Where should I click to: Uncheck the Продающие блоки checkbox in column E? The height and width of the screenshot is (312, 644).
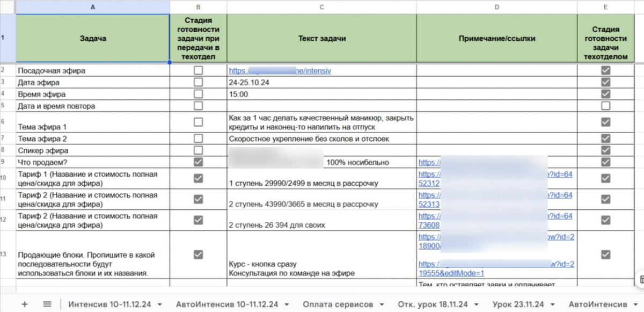(x=606, y=255)
